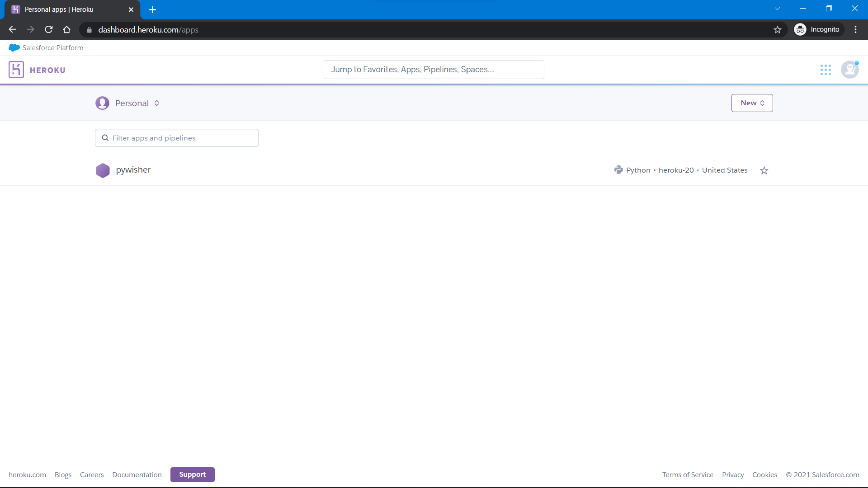Select the Personal apps Heroku tab

tap(59, 9)
